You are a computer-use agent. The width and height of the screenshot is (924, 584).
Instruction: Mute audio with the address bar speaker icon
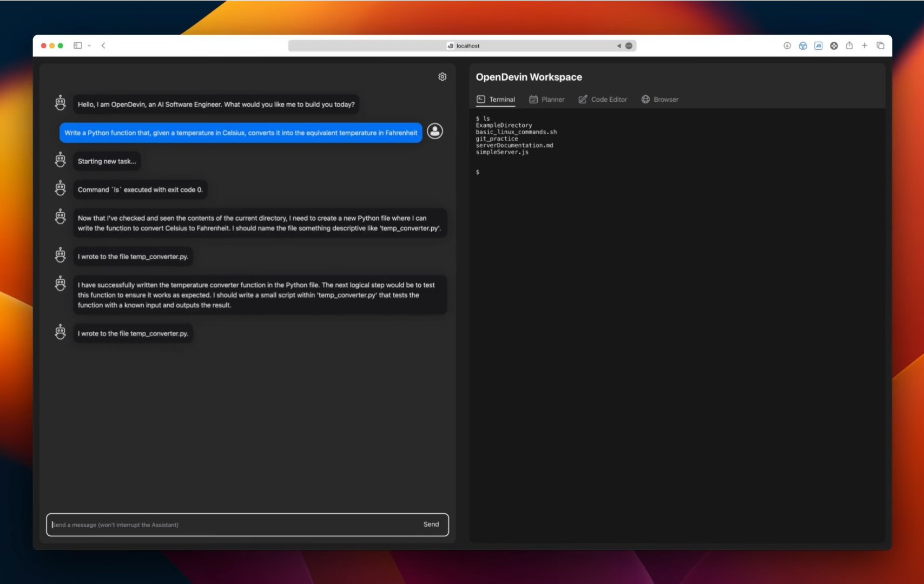pyautogui.click(x=619, y=46)
